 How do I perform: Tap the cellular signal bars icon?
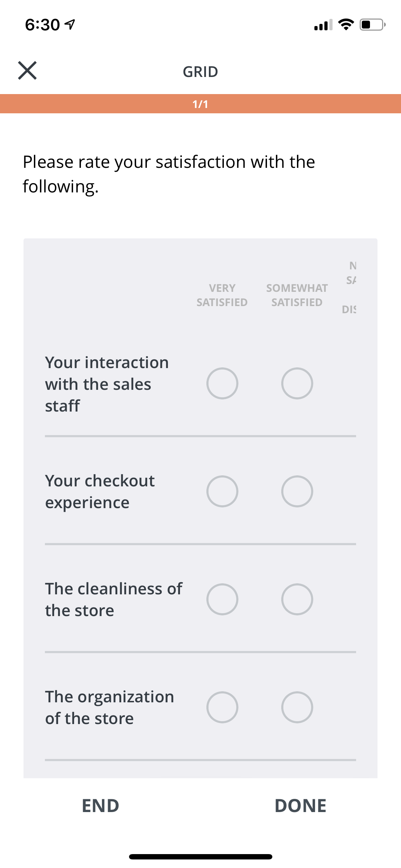(323, 25)
